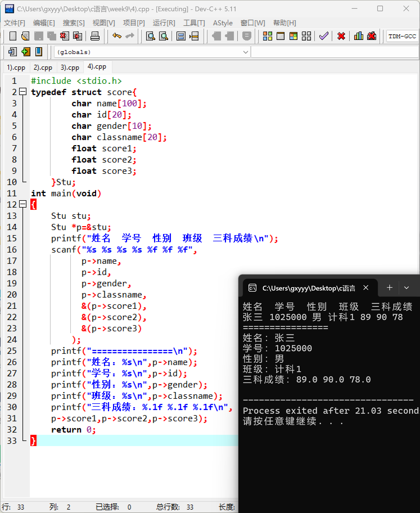This screenshot has width=420, height=513.
Task: Click '}Stu;' on line 10
Action: tap(63, 182)
